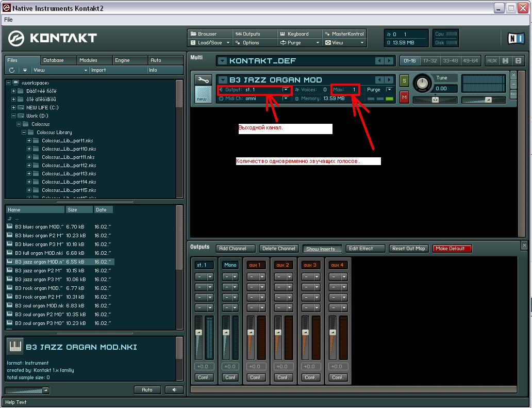
Task: Click Add Channel button
Action: coord(236,249)
